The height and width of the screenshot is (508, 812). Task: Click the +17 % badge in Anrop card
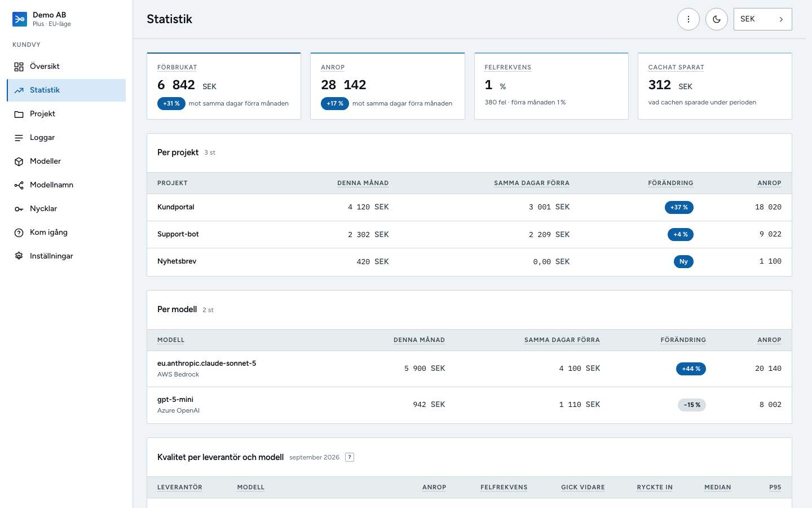click(335, 103)
